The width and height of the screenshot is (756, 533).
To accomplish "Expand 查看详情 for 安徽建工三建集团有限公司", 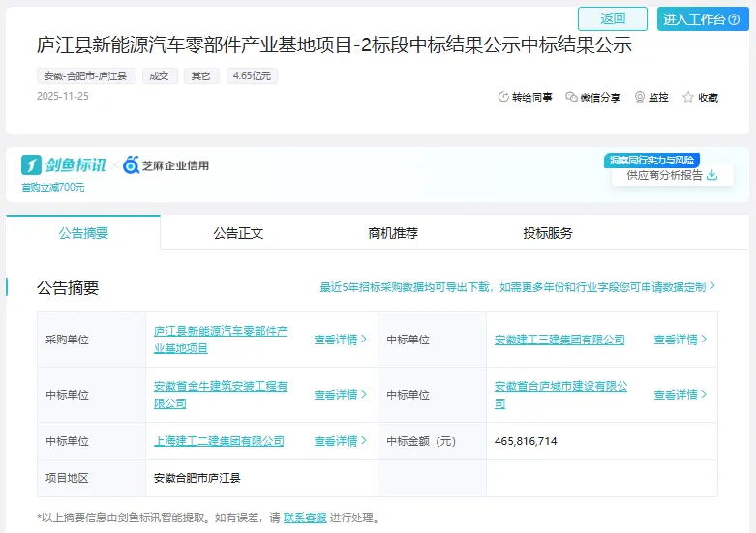I will click(x=680, y=340).
